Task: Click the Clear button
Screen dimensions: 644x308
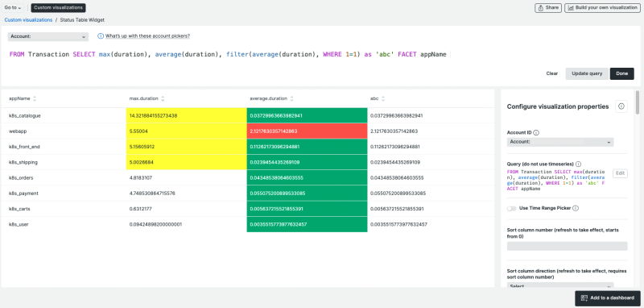Action: coord(552,73)
